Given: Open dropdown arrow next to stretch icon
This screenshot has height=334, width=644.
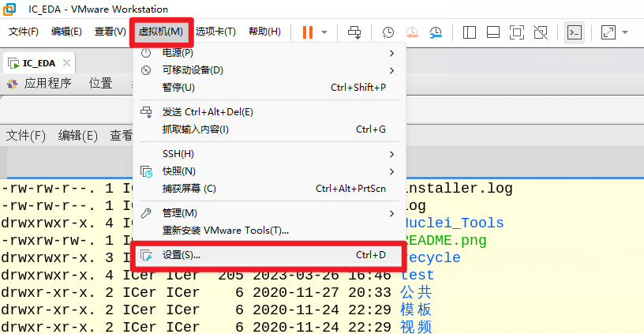Looking at the screenshot, I should pos(625,32).
